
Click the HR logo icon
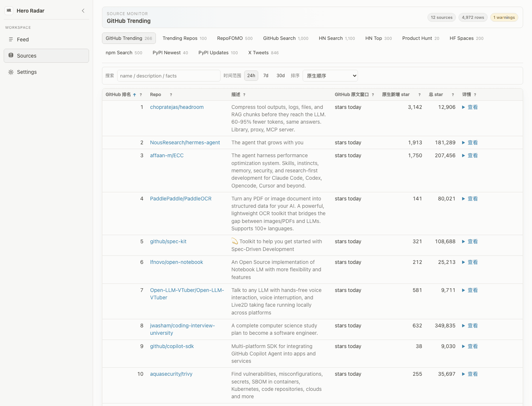9,11
